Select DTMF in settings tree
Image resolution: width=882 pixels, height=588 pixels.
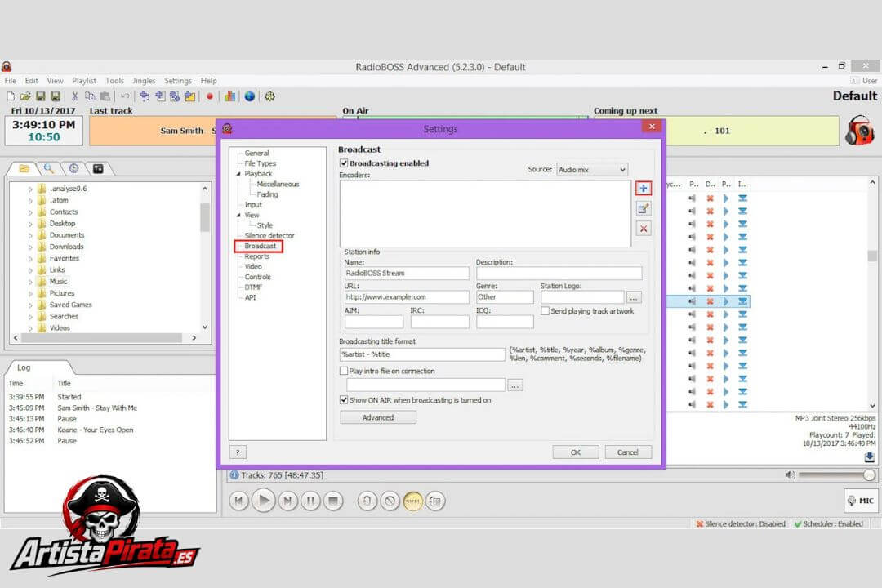pos(253,287)
